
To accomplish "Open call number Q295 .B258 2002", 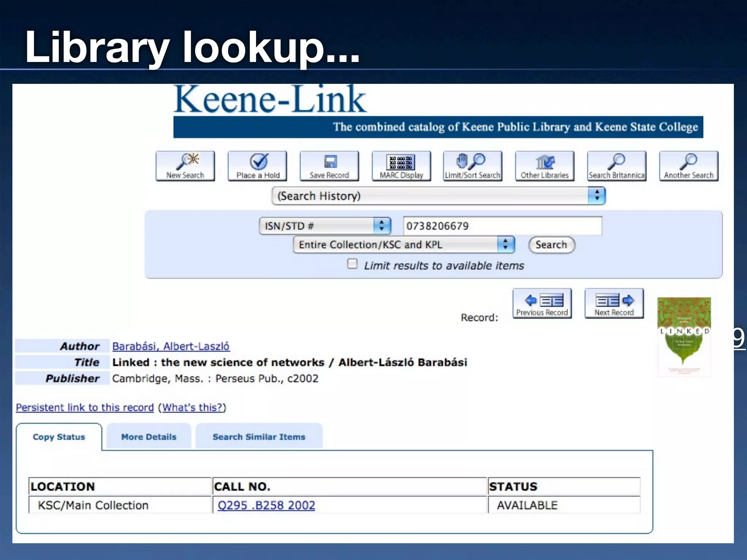I will (x=266, y=505).
